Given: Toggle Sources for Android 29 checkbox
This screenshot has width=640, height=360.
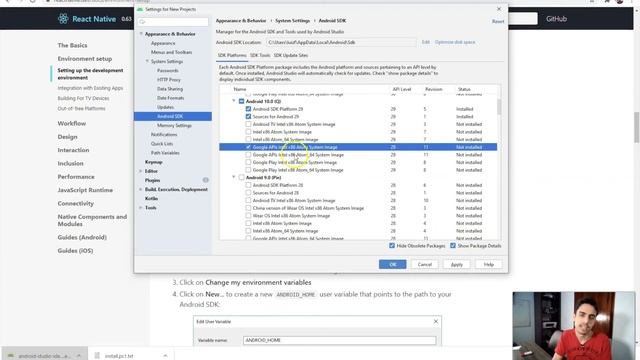Looking at the screenshot, I should coord(248,116).
